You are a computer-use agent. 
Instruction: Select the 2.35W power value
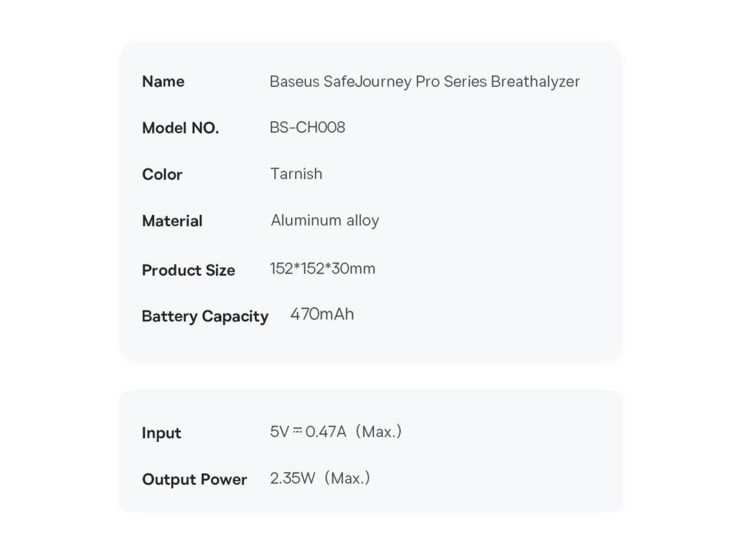point(293,479)
